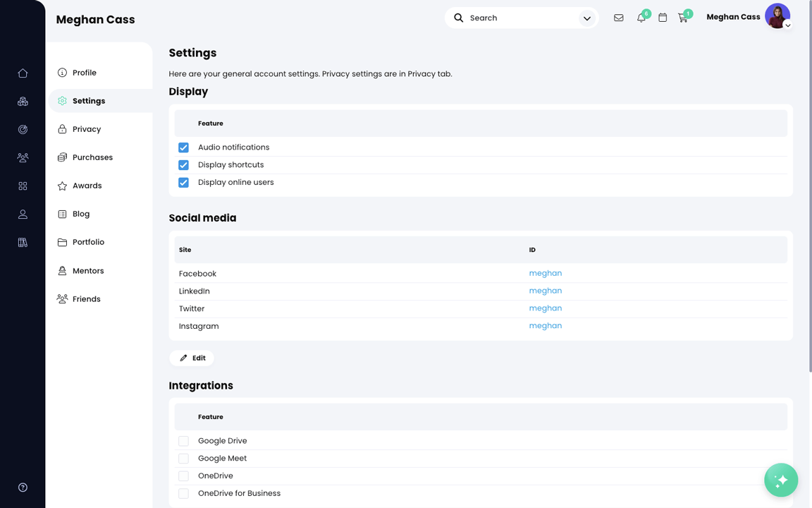Click the mail envelope icon in the header
Image resolution: width=812 pixels, height=508 pixels.
tap(618, 18)
